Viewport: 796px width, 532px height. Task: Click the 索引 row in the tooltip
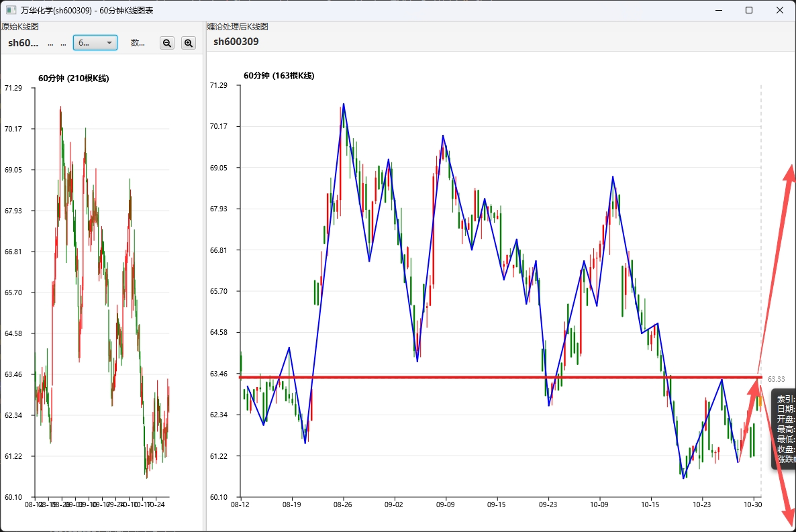click(x=786, y=399)
